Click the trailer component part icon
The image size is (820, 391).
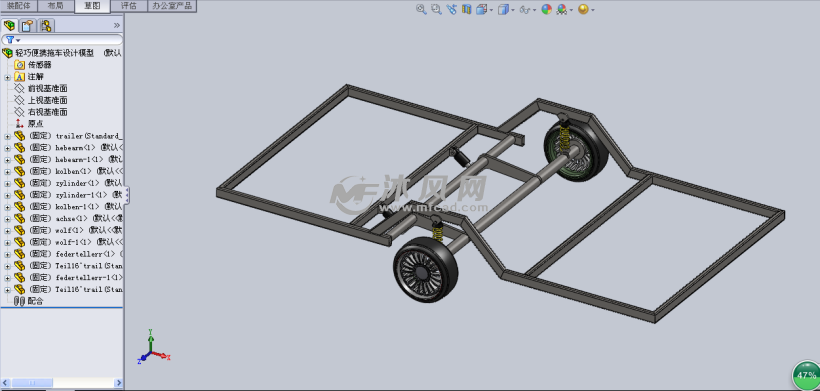19,136
